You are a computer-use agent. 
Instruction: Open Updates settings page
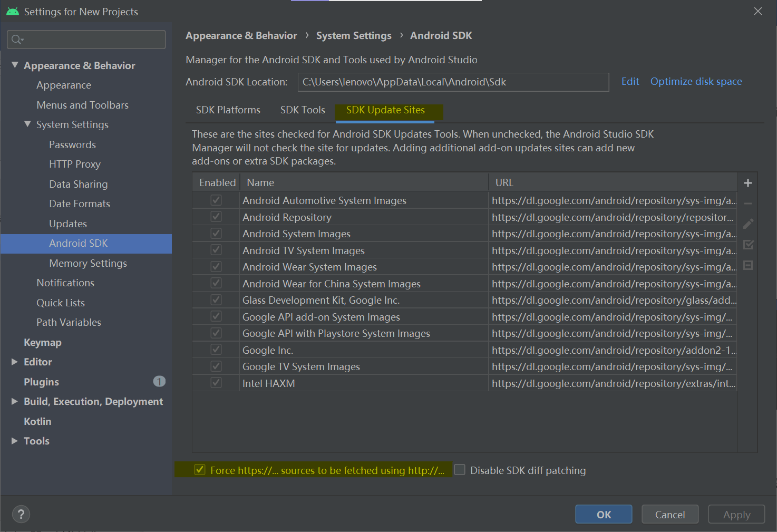(68, 224)
